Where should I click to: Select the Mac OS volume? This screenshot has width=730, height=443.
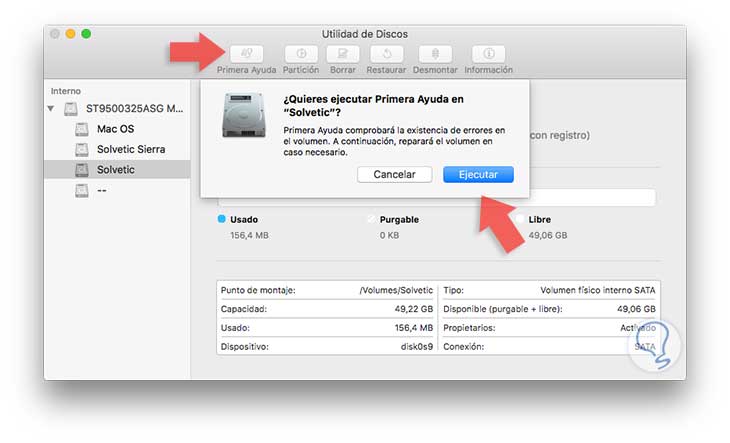115,129
